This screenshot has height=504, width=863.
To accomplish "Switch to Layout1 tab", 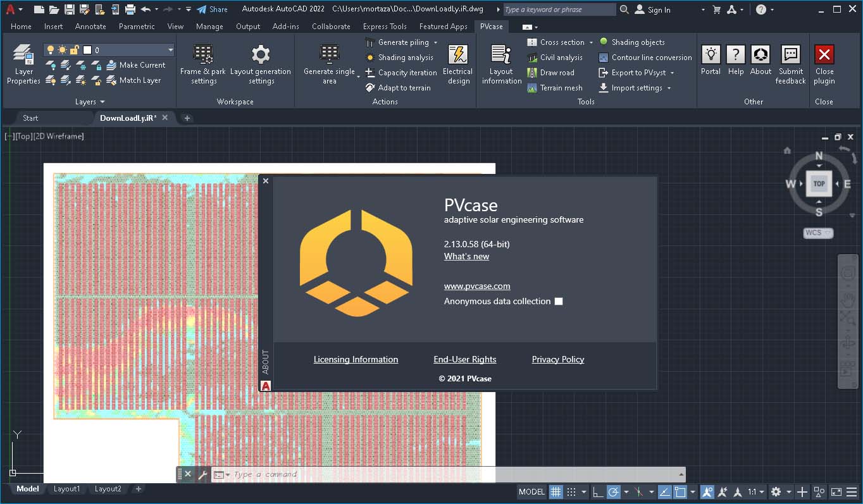I will [66, 489].
